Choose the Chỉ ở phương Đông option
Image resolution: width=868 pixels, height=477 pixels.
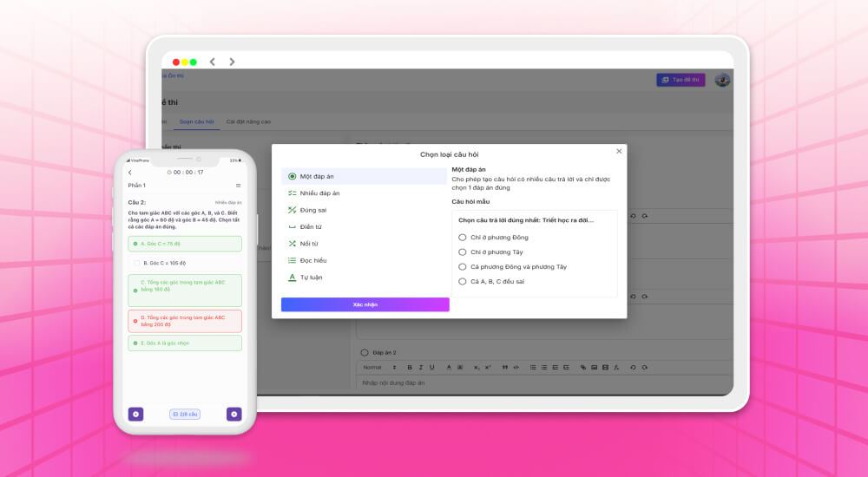[x=463, y=237]
